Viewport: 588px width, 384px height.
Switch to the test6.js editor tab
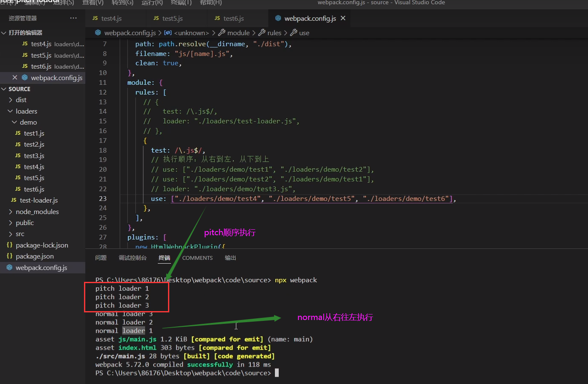238,18
